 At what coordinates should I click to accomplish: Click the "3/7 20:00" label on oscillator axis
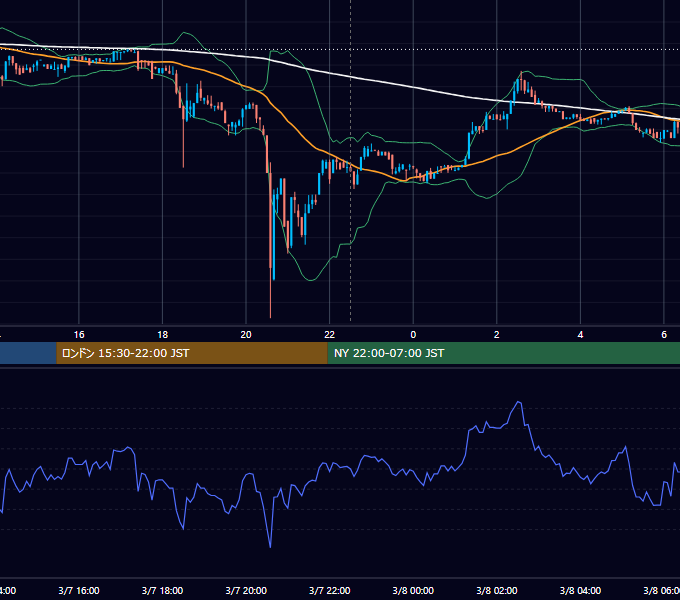[x=246, y=590]
